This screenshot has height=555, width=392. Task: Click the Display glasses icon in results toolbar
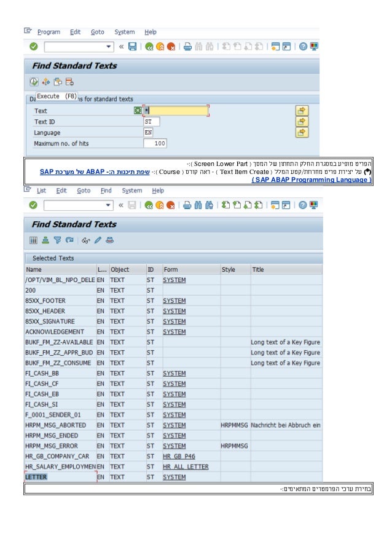pos(85,240)
